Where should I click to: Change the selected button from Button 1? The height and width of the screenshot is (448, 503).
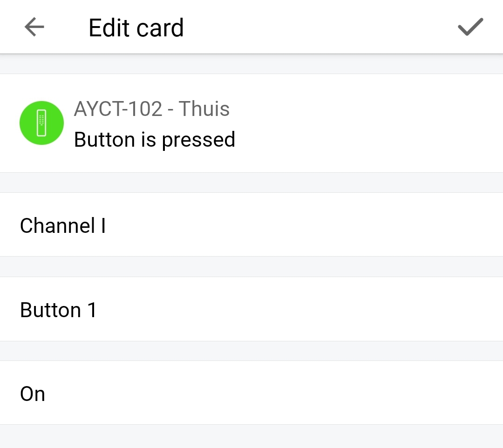(x=251, y=309)
